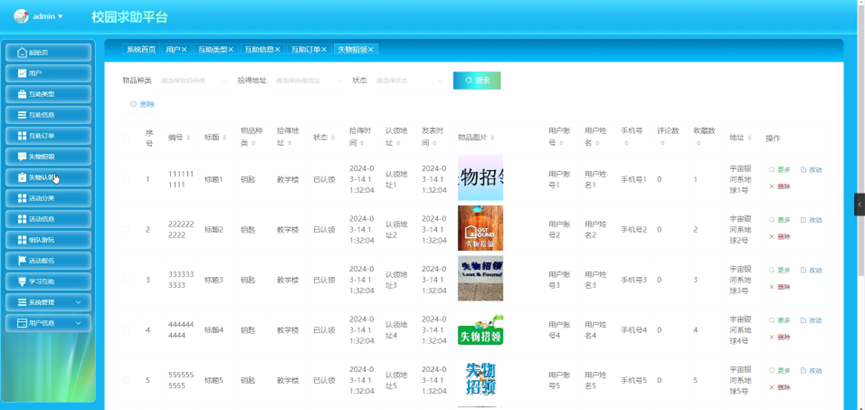Image resolution: width=865 pixels, height=410 pixels.
Task: Click the flag icon beside 活动报名
Action: (x=22, y=260)
